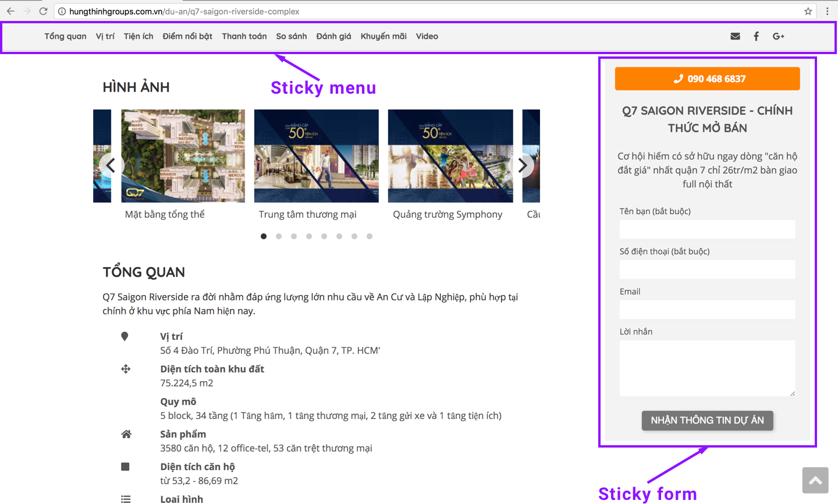The width and height of the screenshot is (838, 504).
Task: Click the text 3580 căn hộ, 12 office-tel
Action: pos(266,448)
